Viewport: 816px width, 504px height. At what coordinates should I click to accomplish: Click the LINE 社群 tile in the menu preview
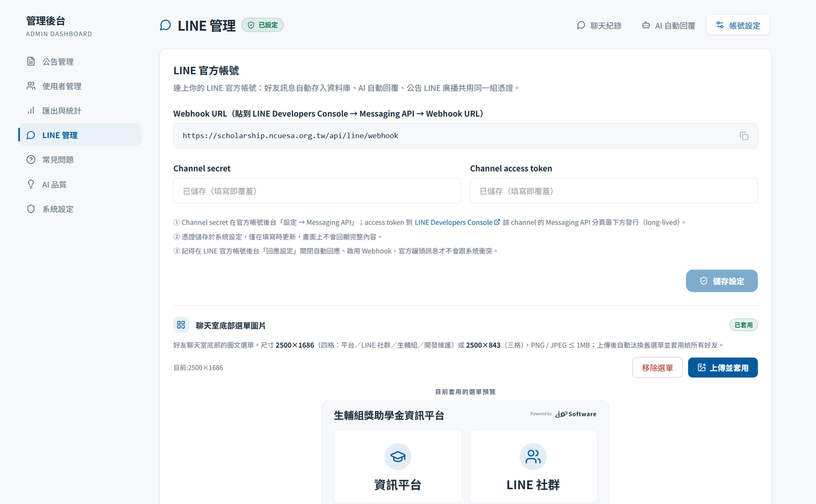point(533,466)
